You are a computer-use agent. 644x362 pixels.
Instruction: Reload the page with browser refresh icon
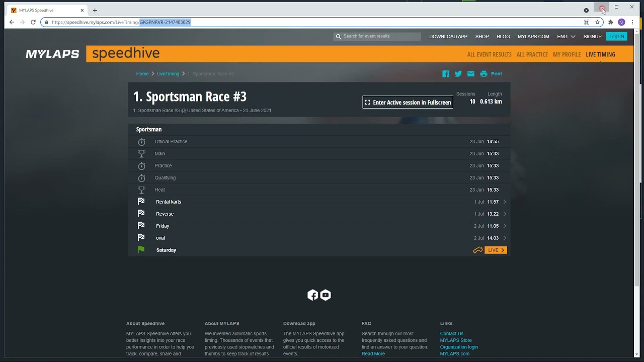pyautogui.click(x=33, y=22)
